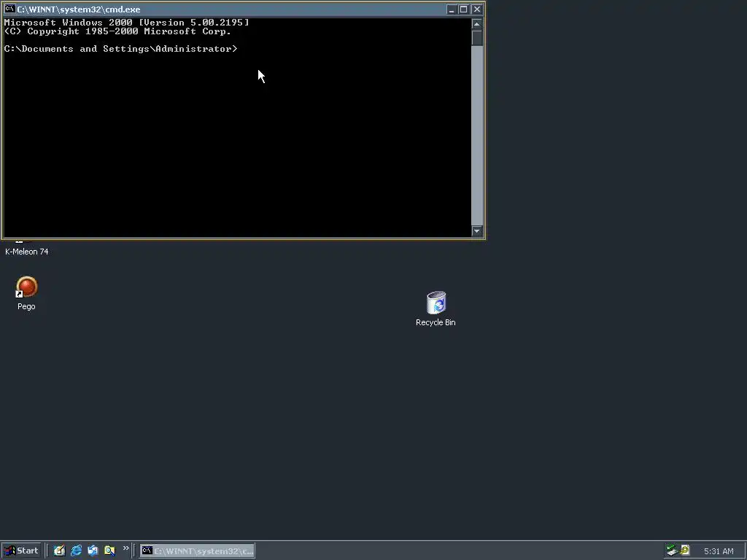747x560 pixels.
Task: Click the Microsoft Windows 2000 version line
Action: [126, 23]
